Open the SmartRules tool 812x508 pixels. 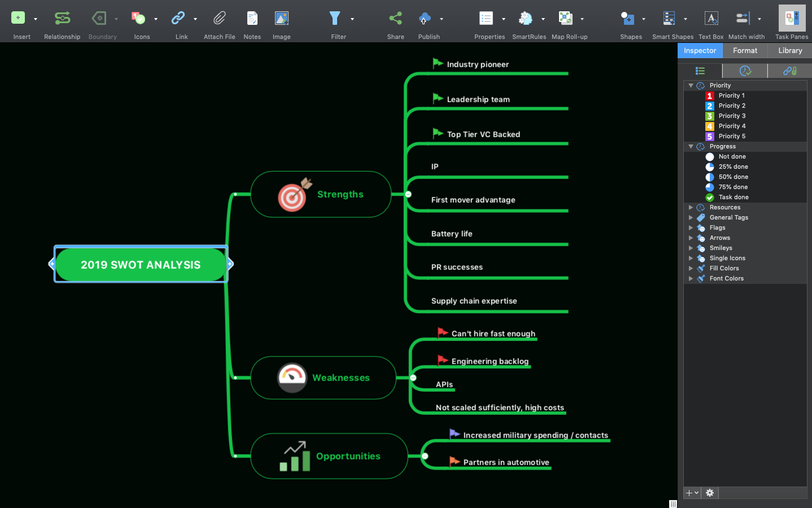pyautogui.click(x=526, y=17)
